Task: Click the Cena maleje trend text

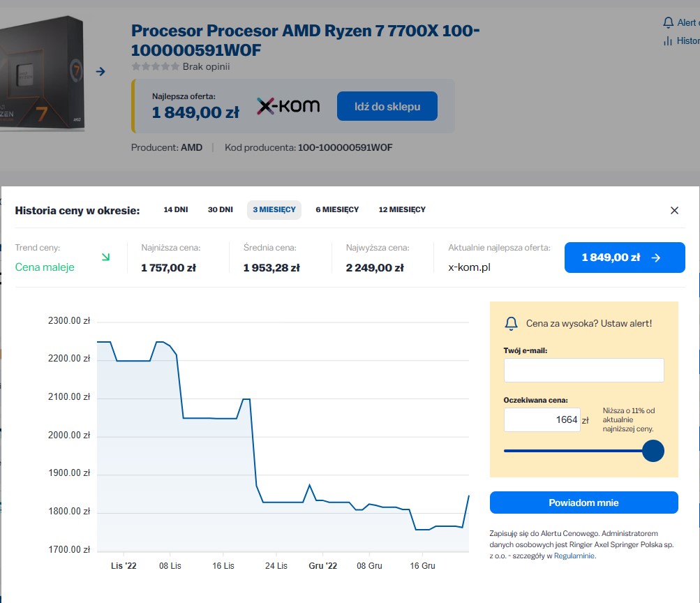Action: click(45, 267)
